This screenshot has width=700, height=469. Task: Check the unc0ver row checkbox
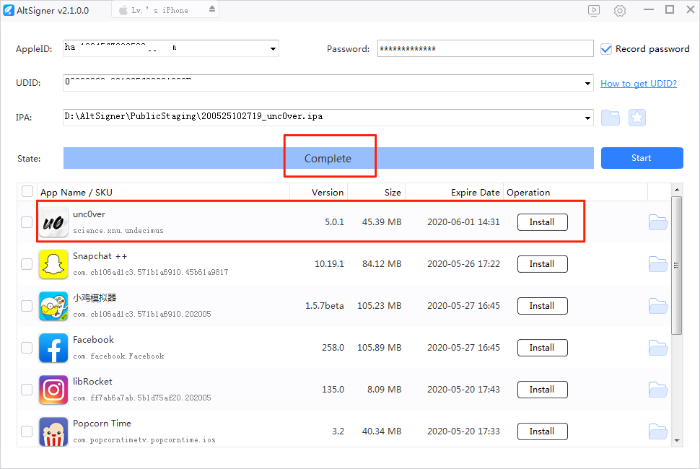[x=27, y=222]
